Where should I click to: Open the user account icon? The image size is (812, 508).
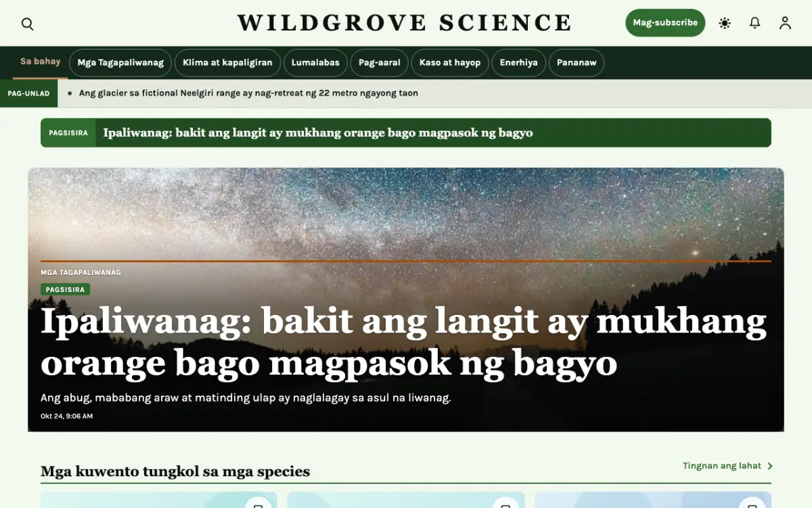pyautogui.click(x=785, y=23)
